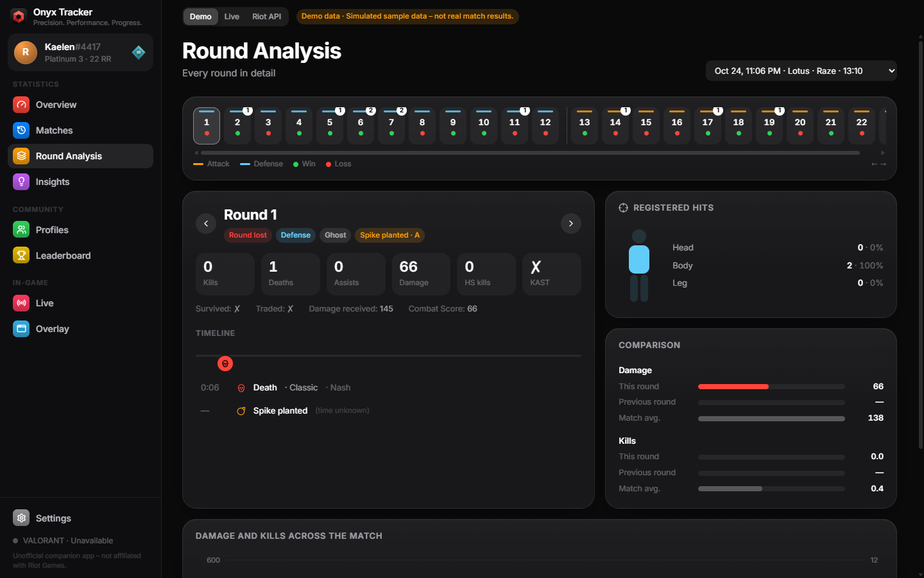Click the Live broadcast icon
Image resolution: width=924 pixels, height=578 pixels.
click(x=21, y=303)
